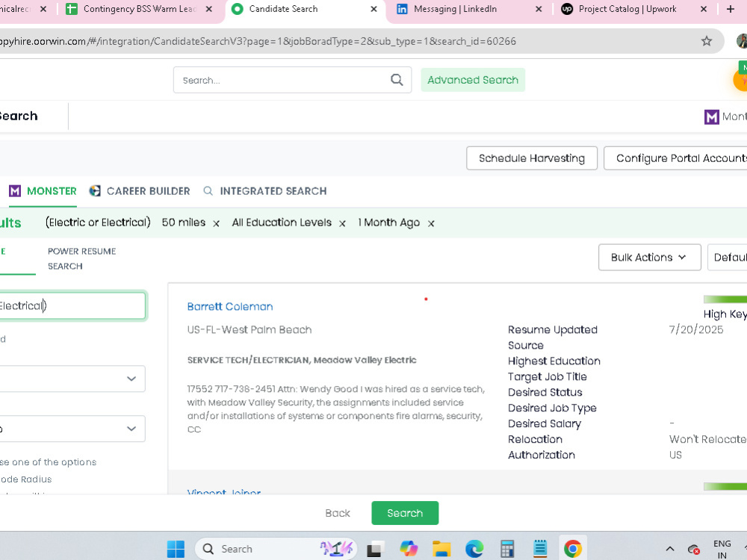Open the Windows Start menu
747x560 pixels.
click(176, 549)
